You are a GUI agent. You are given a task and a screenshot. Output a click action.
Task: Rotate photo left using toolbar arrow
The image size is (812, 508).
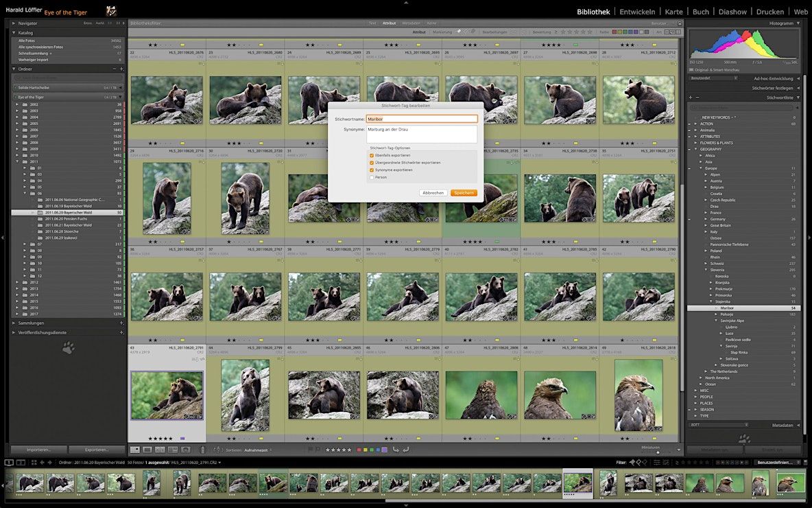coord(396,450)
